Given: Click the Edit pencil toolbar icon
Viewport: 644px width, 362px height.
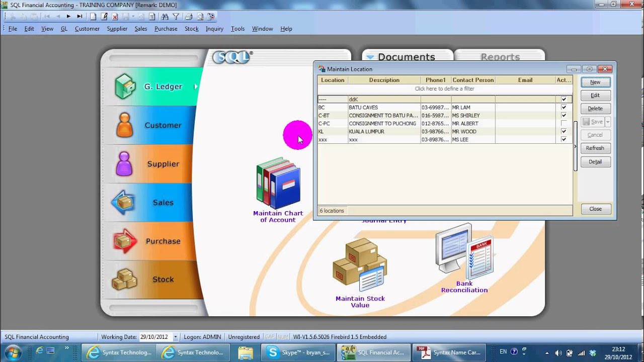Looking at the screenshot, I should [104, 17].
